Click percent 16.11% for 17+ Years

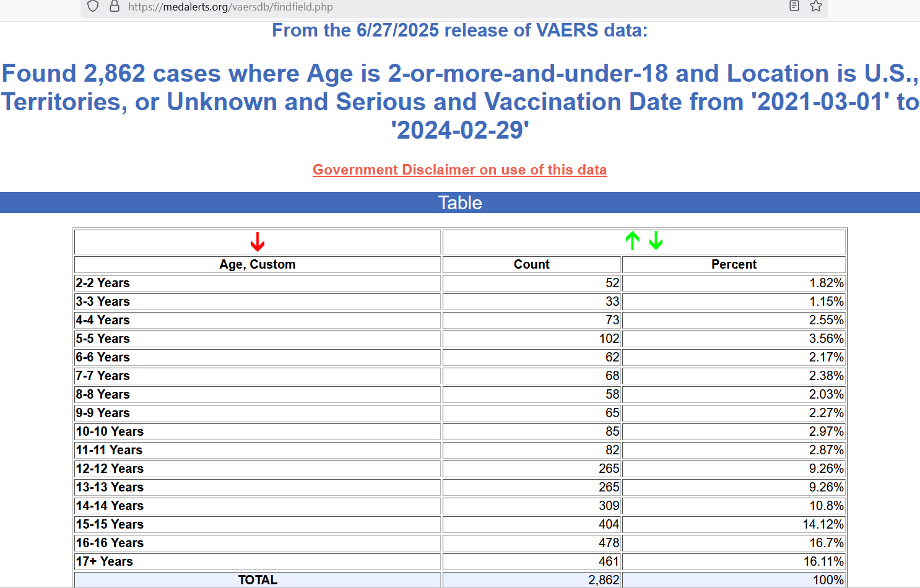(x=823, y=561)
